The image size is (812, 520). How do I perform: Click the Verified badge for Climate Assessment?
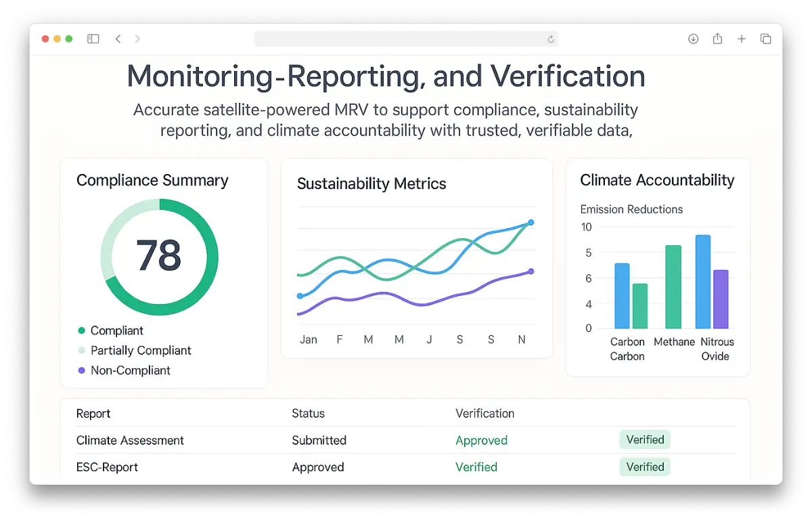point(645,440)
